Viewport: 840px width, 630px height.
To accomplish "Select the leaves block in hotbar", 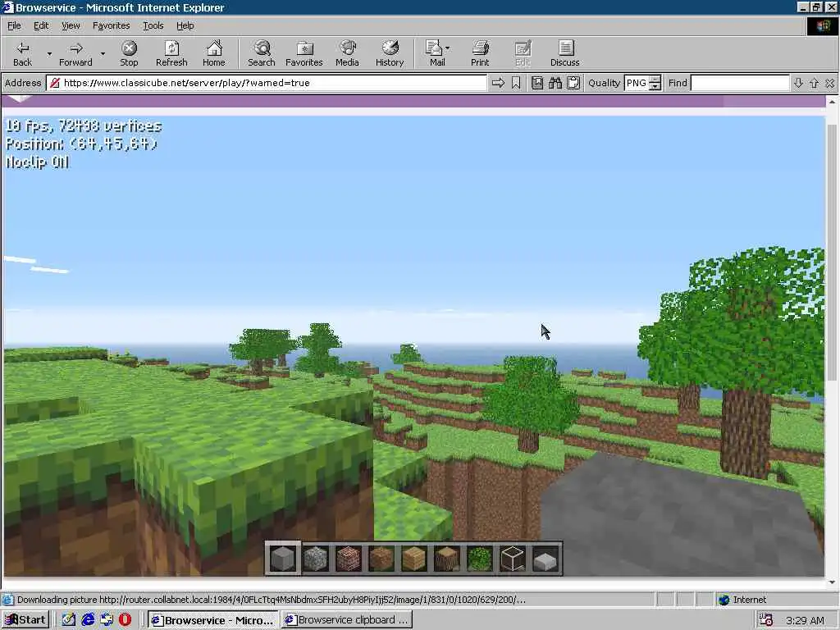I will click(x=479, y=558).
